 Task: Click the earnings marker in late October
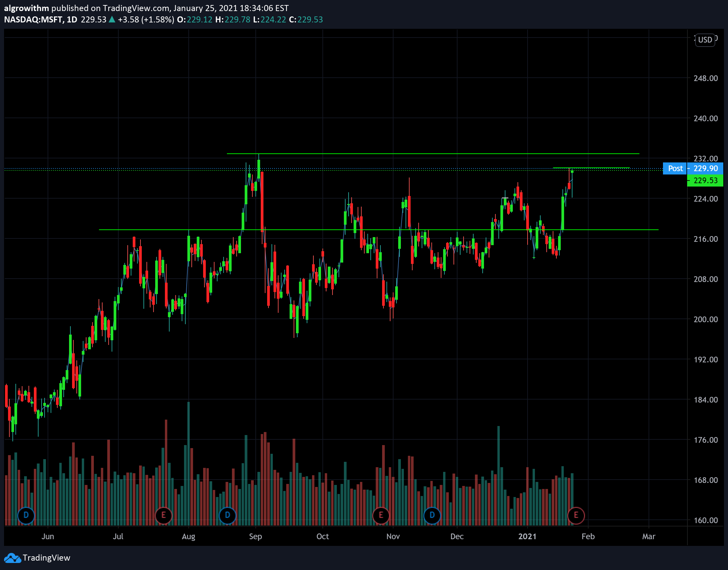point(381,515)
